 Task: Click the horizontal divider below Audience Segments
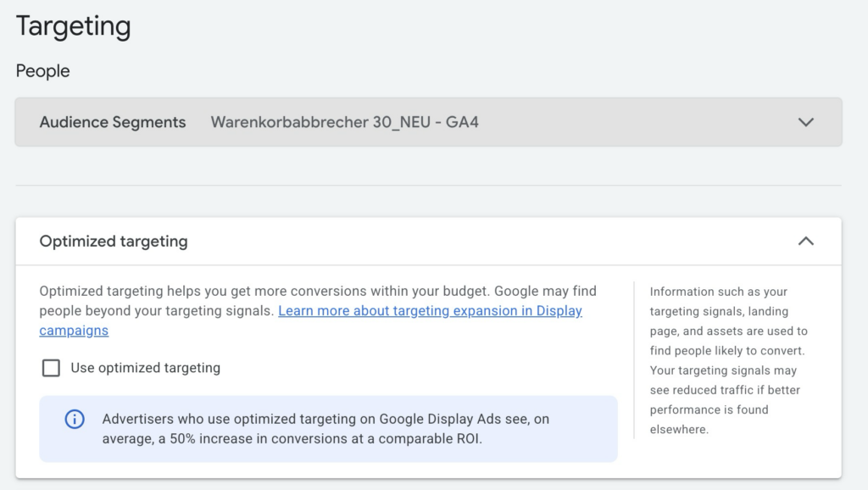pos(428,185)
